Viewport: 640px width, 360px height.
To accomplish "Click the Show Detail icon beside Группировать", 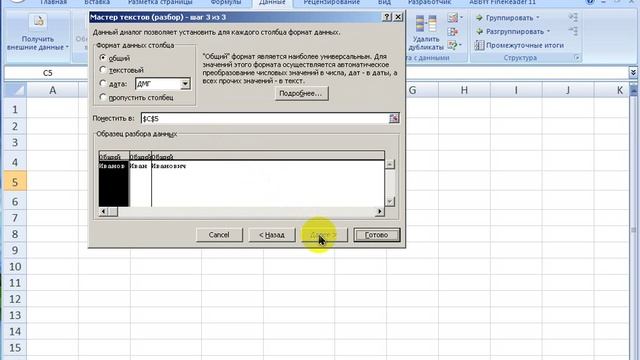I will (573, 17).
